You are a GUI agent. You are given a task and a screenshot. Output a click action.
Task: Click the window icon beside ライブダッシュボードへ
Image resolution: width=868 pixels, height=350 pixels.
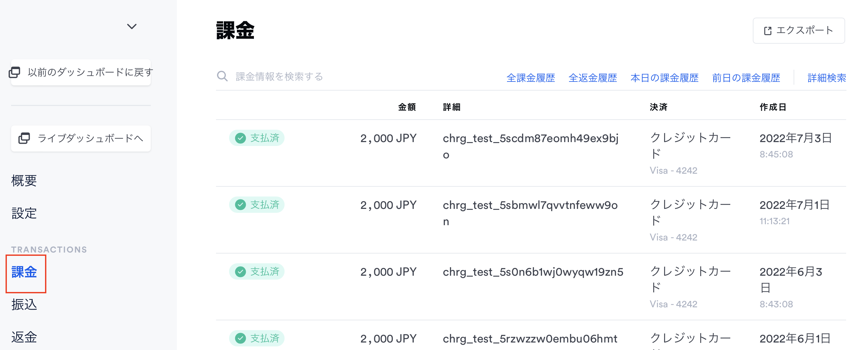click(23, 138)
